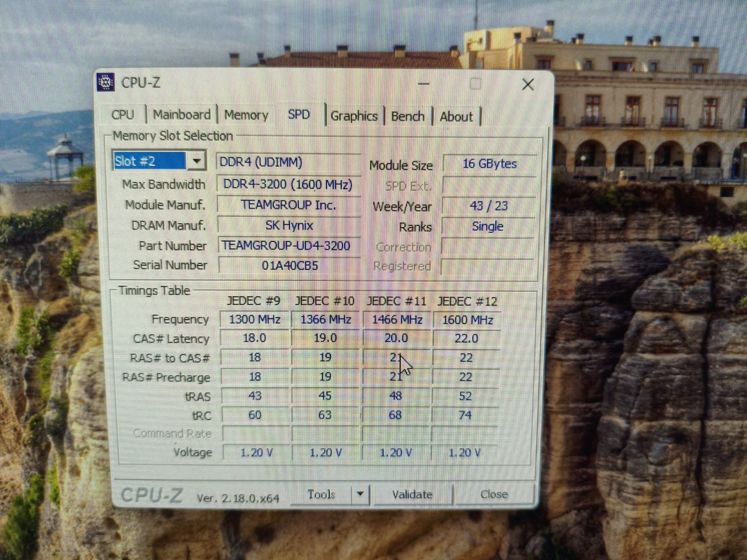
Task: Click the CPU-Z application icon in title bar
Action: click(106, 83)
